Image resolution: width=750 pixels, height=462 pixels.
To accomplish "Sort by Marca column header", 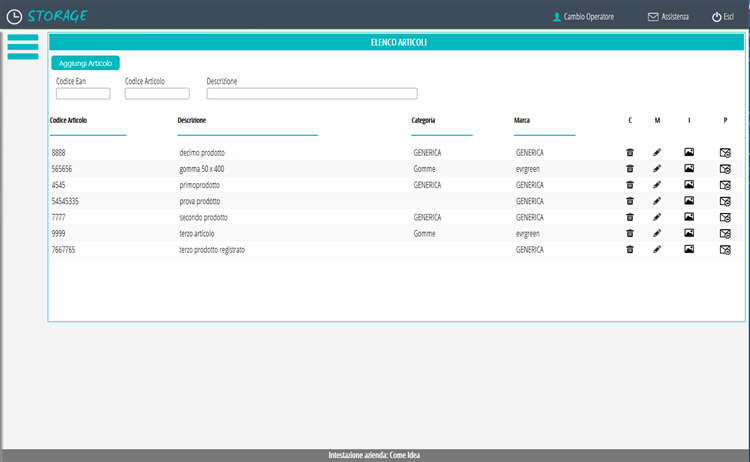I will pyautogui.click(x=522, y=121).
